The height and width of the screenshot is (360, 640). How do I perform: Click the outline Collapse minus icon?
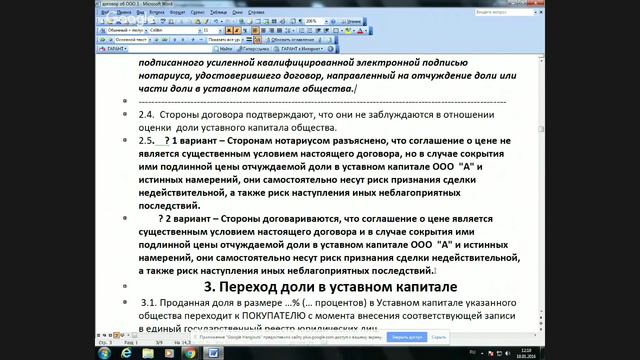click(201, 40)
